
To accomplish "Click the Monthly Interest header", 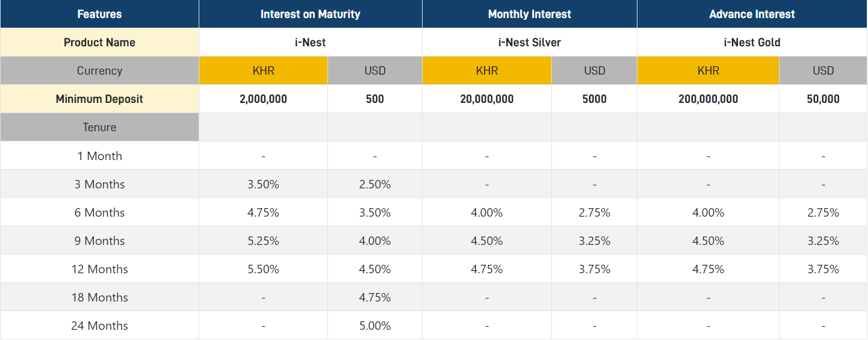I will point(530,14).
